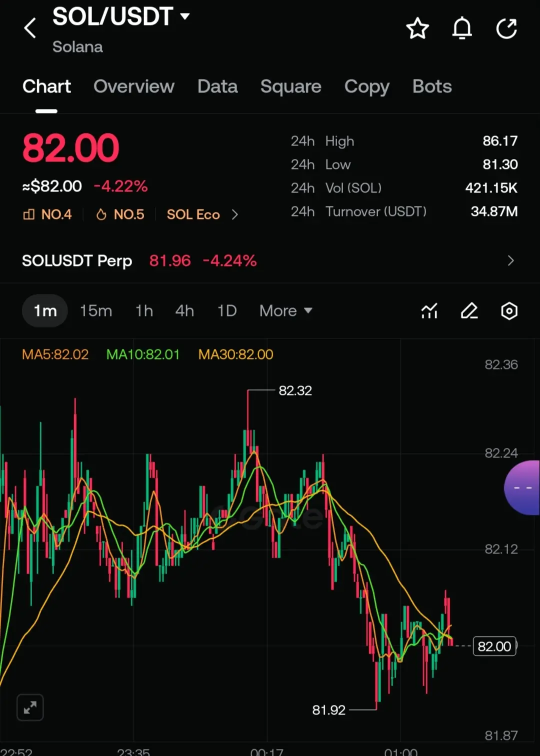Open SOLUSDT Perp row chevron
This screenshot has height=756, width=540.
click(510, 260)
